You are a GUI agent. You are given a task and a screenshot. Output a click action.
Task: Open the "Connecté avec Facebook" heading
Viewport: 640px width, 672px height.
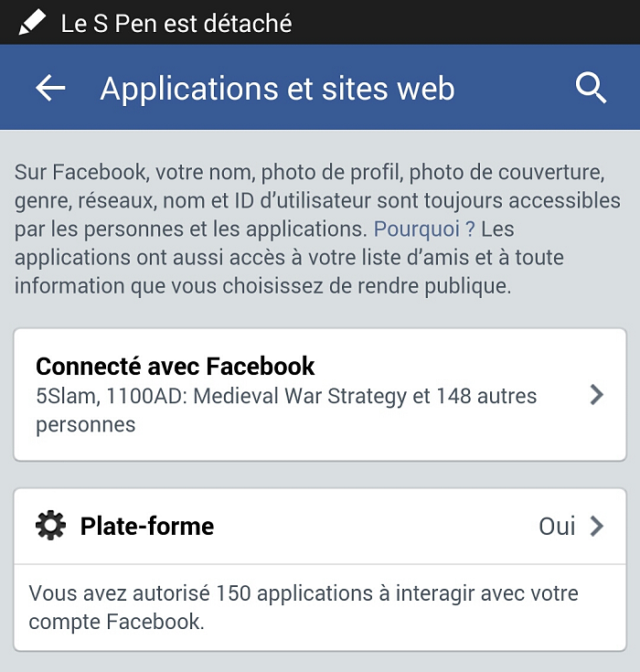point(175,367)
